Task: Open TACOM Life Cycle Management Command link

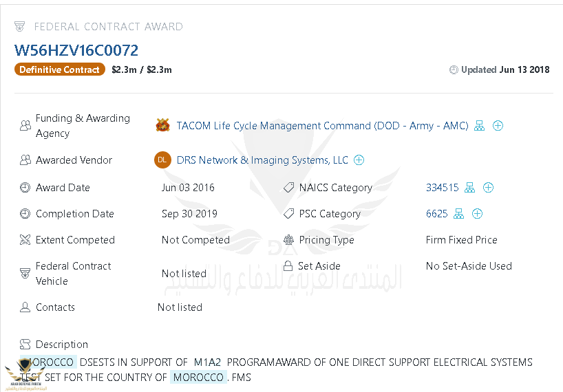Action: [x=322, y=126]
